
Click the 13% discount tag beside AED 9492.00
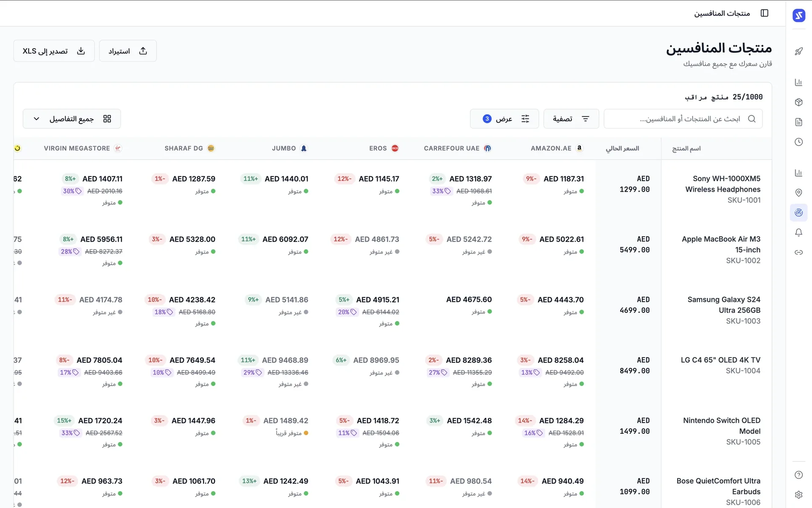(x=530, y=373)
